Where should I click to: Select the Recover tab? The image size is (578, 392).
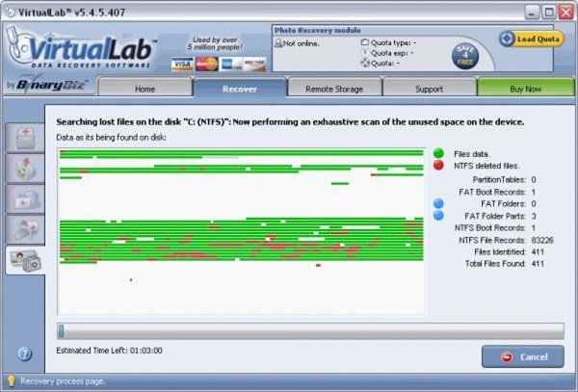(x=240, y=89)
